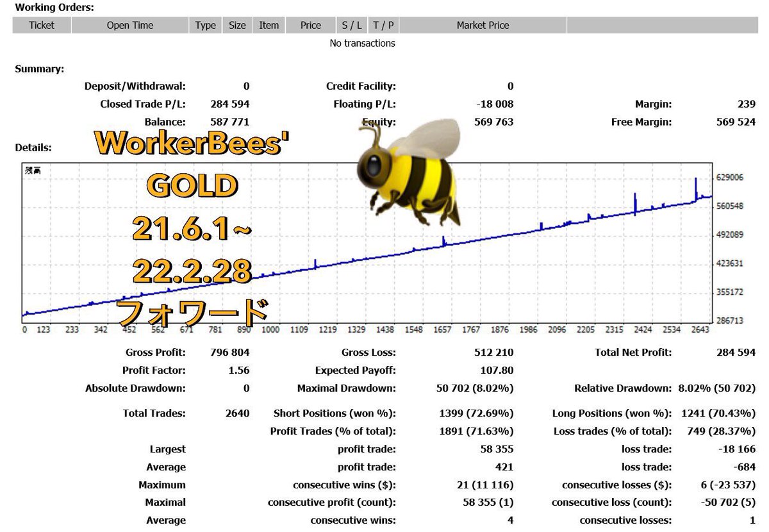The width and height of the screenshot is (769, 532).
Task: Click the Maximal Drawdown value 50 702 (8.02%)
Action: pyautogui.click(x=475, y=388)
